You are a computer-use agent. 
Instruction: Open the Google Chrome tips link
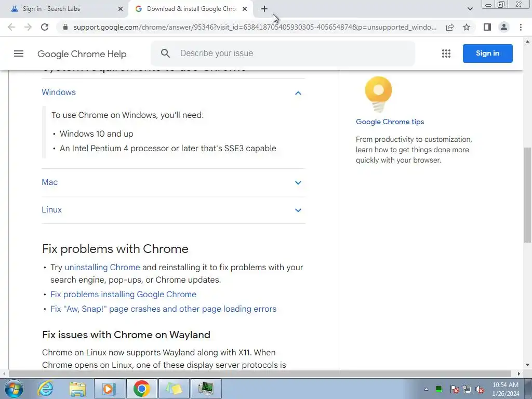tap(390, 122)
